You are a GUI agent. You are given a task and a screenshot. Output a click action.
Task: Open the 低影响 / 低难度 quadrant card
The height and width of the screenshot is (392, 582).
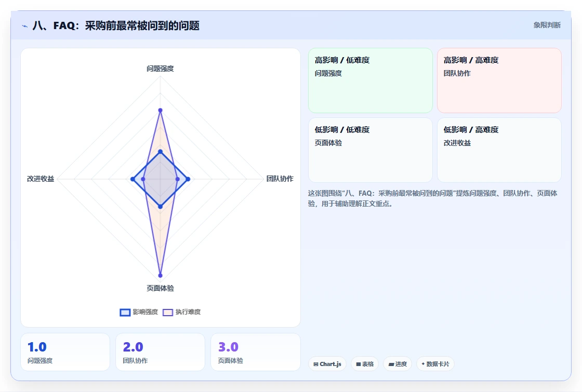click(x=371, y=150)
